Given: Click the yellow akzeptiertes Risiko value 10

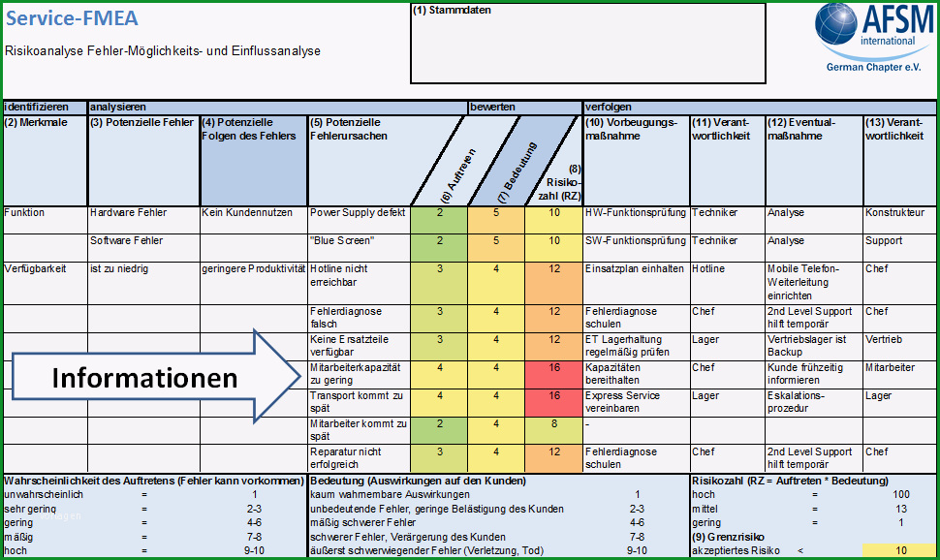Looking at the screenshot, I should pos(899,550).
